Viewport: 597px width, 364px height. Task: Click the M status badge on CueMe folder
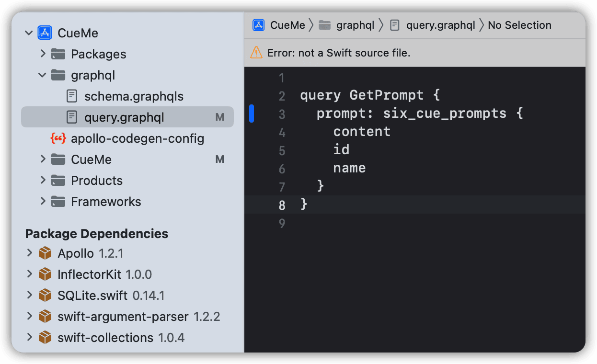220,159
